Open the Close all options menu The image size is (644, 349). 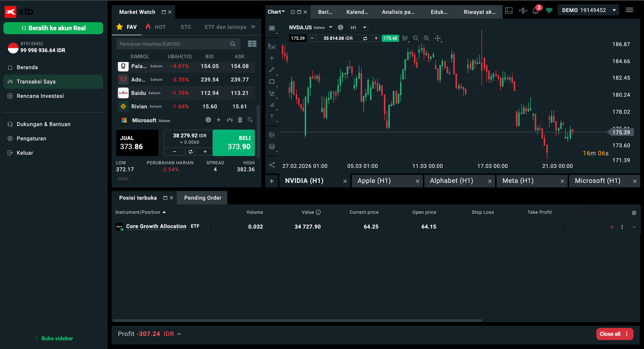627,334
